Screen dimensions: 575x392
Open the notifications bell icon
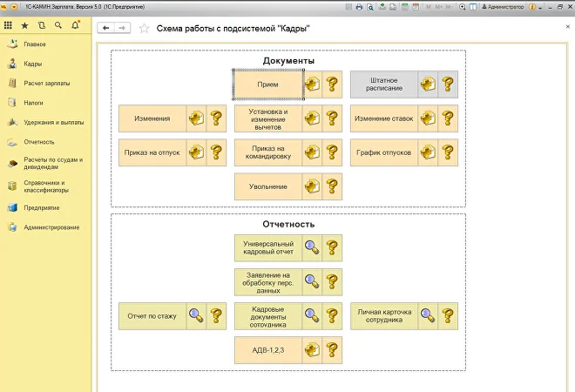(76, 26)
